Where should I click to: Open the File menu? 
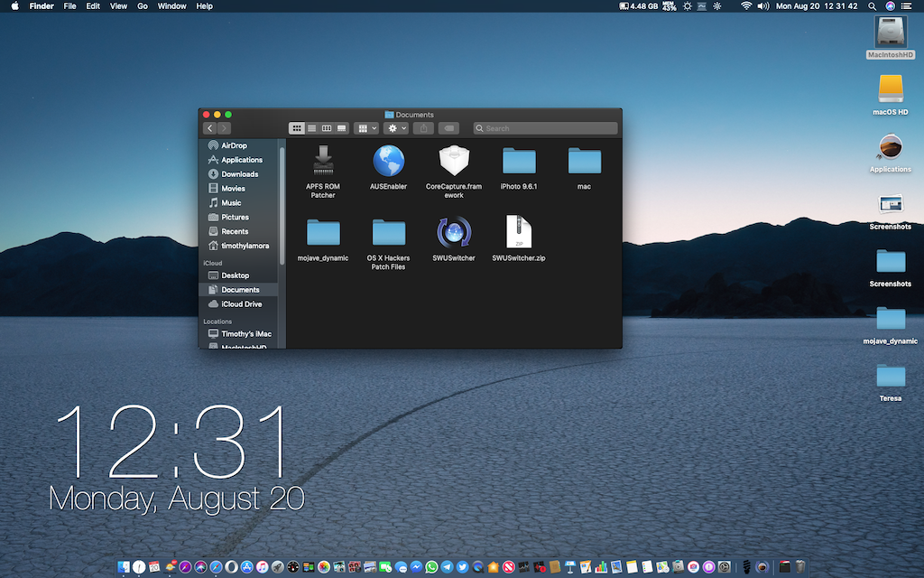[x=70, y=6]
